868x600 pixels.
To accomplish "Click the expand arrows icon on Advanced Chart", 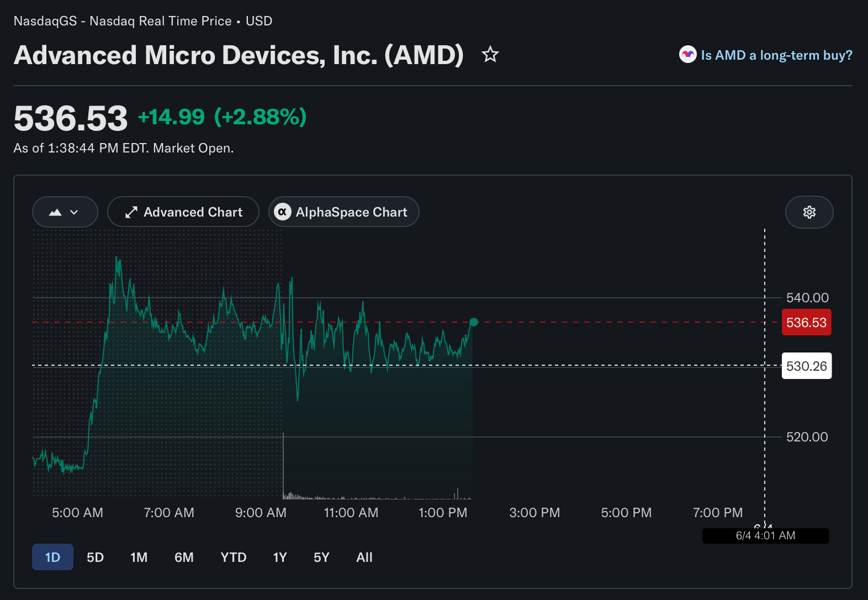I will pos(131,212).
